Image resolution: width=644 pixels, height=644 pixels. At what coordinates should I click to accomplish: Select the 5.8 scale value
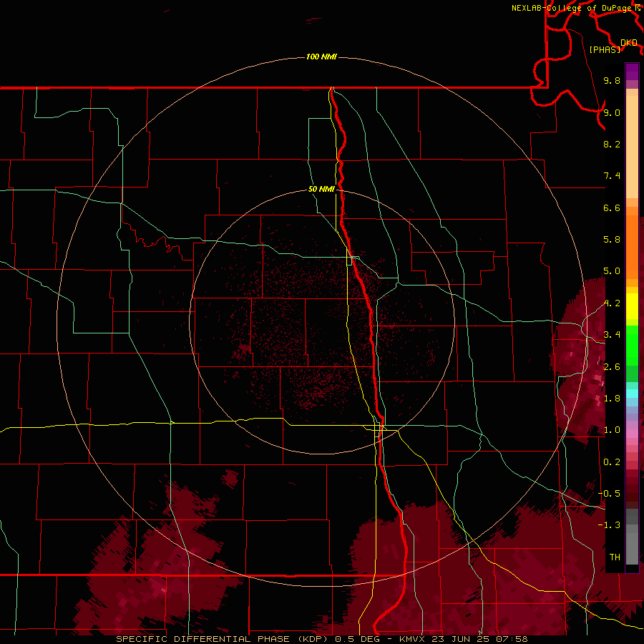pos(612,240)
